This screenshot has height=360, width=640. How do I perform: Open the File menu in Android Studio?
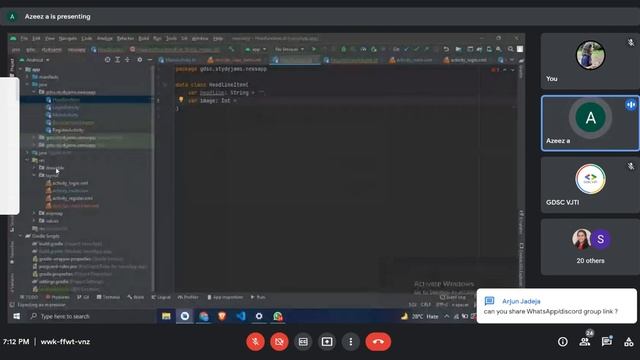click(24, 38)
